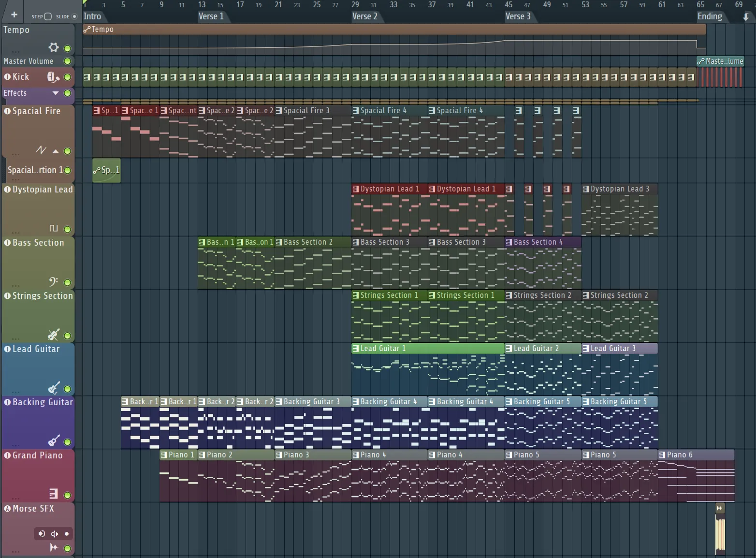The width and height of the screenshot is (756, 558).
Task: Click the speaker icon on Morse SFX track
Action: click(55, 534)
